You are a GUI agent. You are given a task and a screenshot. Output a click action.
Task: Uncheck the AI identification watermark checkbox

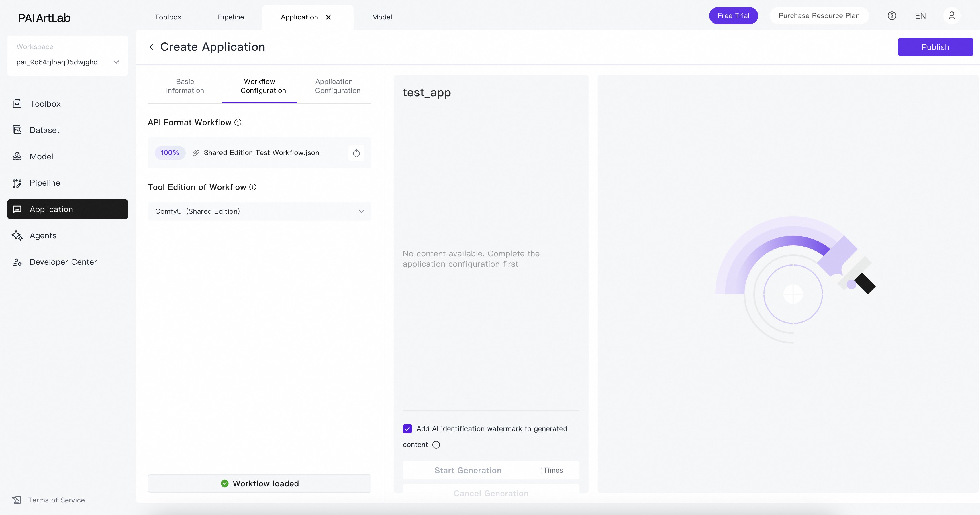(407, 429)
